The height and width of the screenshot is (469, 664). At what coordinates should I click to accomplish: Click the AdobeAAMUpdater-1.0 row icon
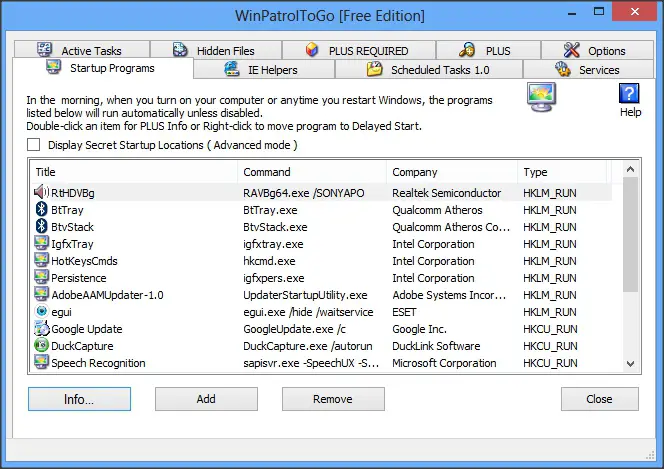[42, 294]
